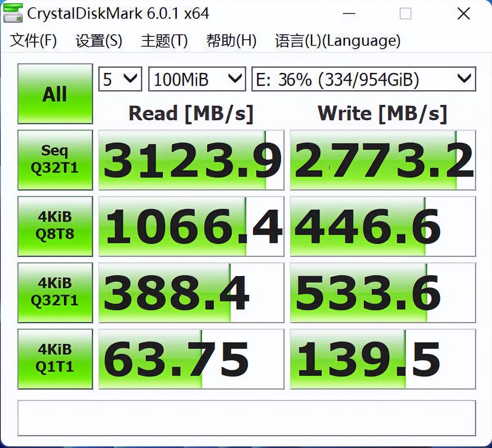Click the Seq write result 2773.2

point(383,160)
